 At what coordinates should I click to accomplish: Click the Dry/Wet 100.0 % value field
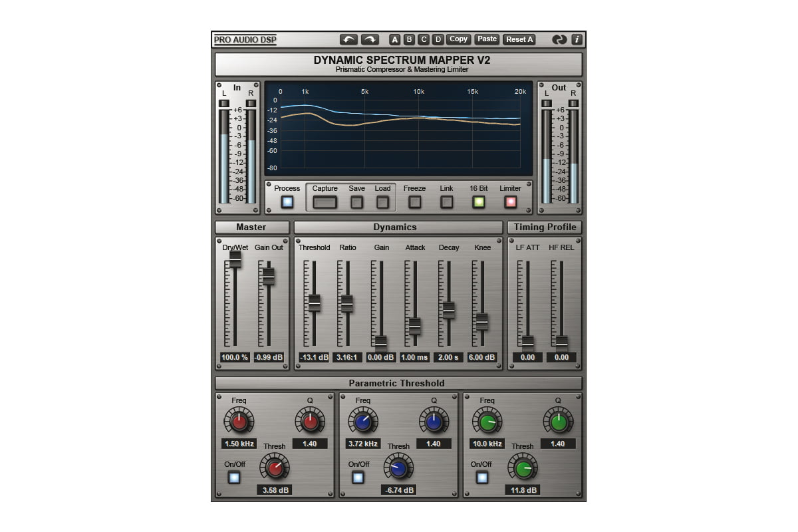click(235, 357)
